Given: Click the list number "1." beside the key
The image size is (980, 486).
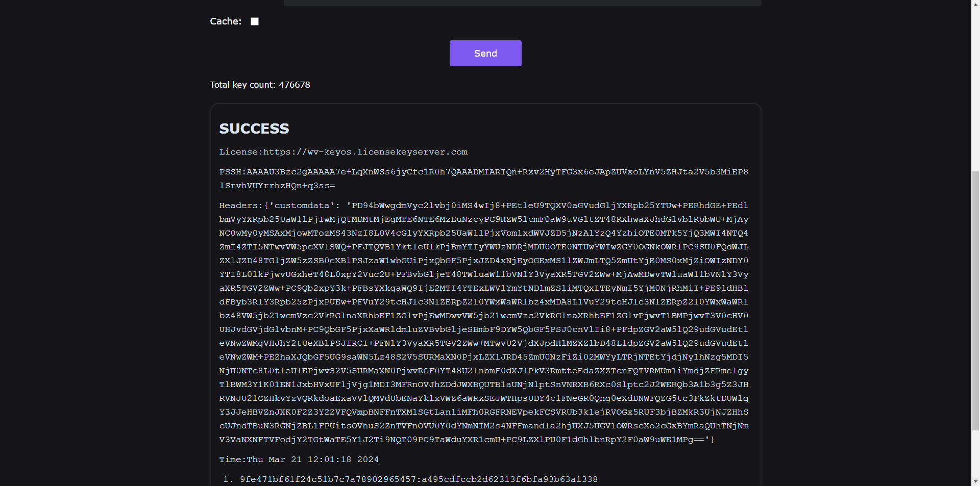Looking at the screenshot, I should (228, 479).
